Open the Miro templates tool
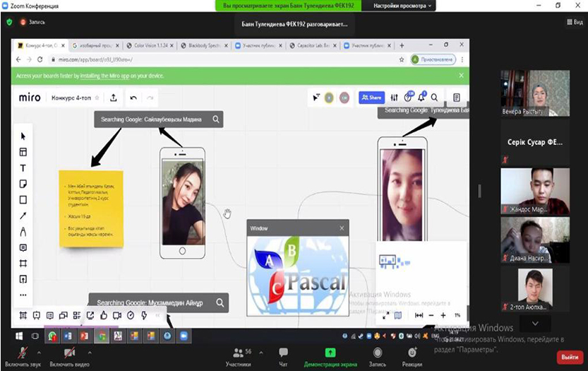588x371 pixels. [x=23, y=152]
